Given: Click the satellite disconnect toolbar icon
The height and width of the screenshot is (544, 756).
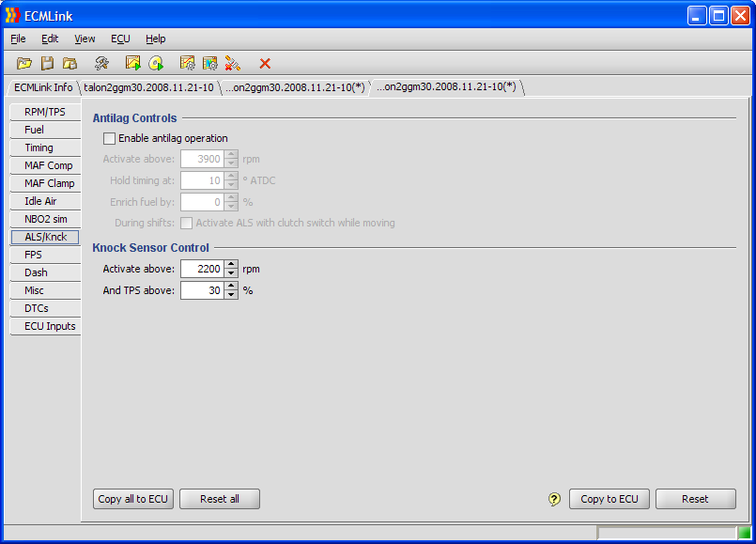Looking at the screenshot, I should [x=233, y=63].
